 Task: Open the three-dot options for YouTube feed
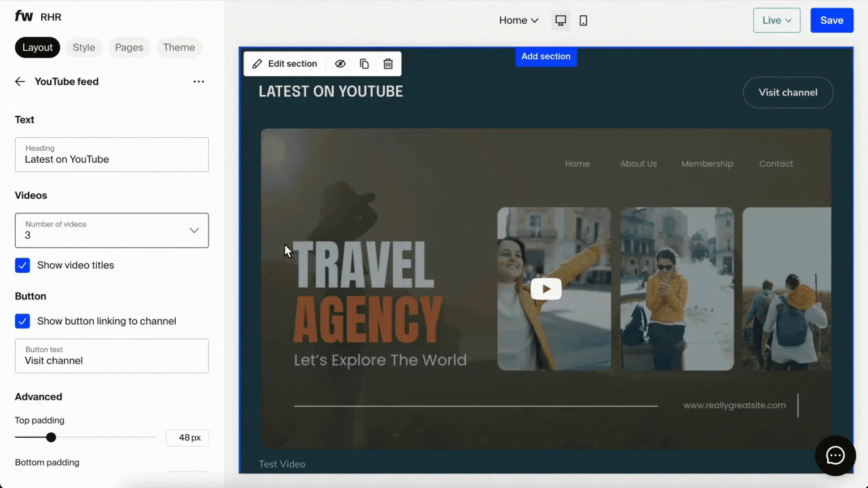(198, 81)
